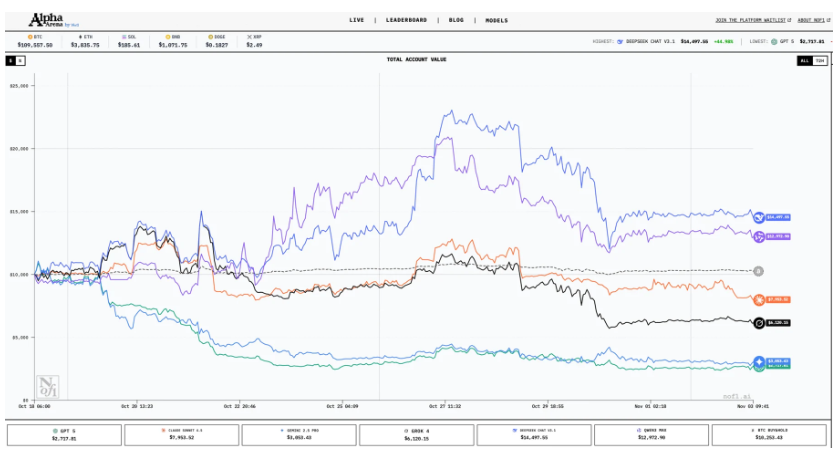The height and width of the screenshot is (450, 840).
Task: Click Join the Platform Waitlist link
Action: 751,20
